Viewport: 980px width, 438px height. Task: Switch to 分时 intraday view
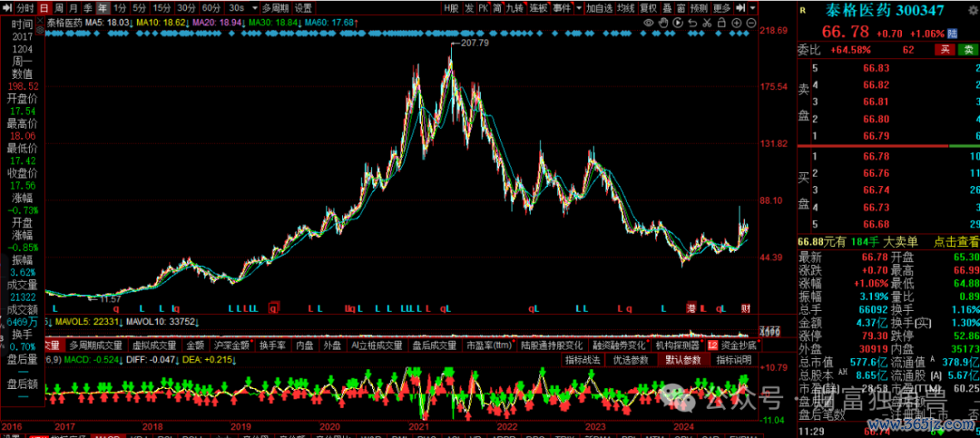click(25, 8)
